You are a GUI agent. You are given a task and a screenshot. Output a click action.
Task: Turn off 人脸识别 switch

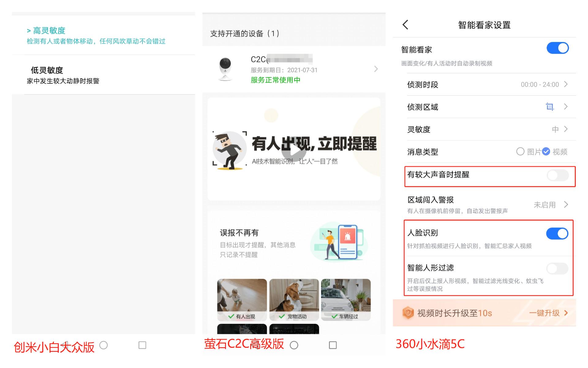(x=557, y=234)
